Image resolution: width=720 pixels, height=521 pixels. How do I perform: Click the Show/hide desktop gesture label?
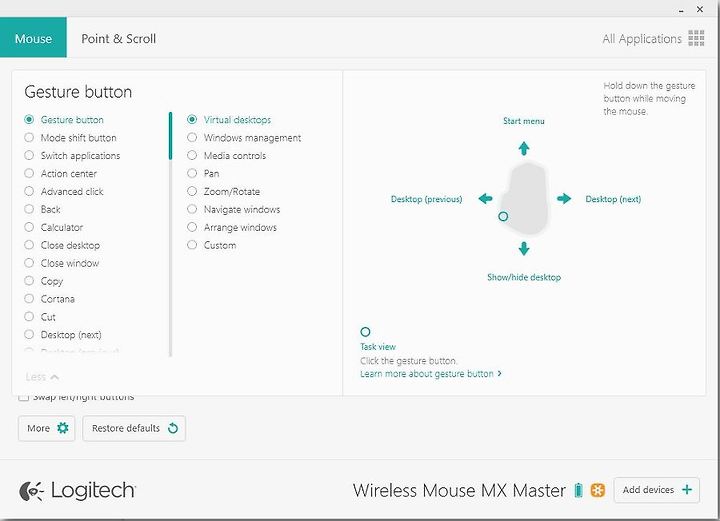(x=524, y=277)
